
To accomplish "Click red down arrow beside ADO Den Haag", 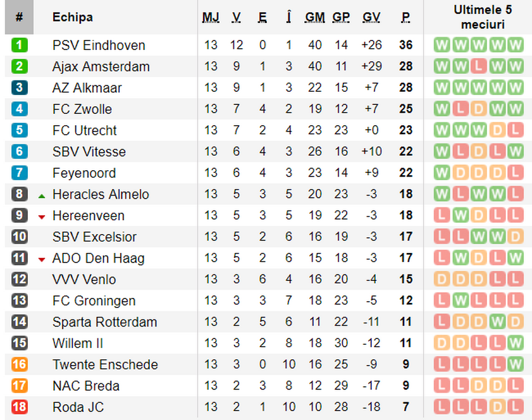I will [x=42, y=260].
